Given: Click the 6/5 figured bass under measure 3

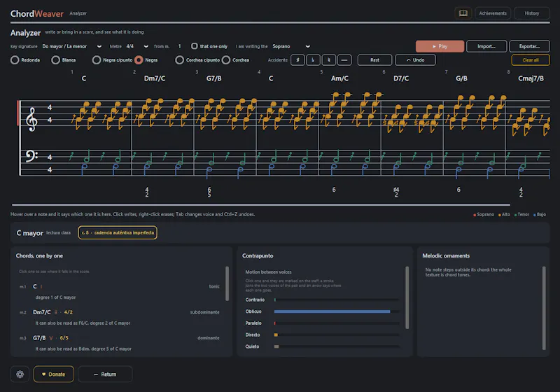Looking at the screenshot, I should [209, 192].
